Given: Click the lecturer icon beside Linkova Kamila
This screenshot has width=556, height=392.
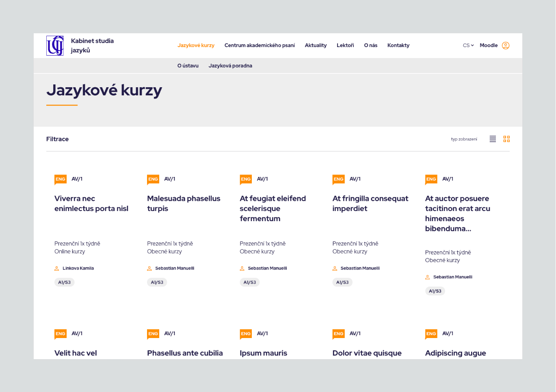Looking at the screenshot, I should [57, 268].
